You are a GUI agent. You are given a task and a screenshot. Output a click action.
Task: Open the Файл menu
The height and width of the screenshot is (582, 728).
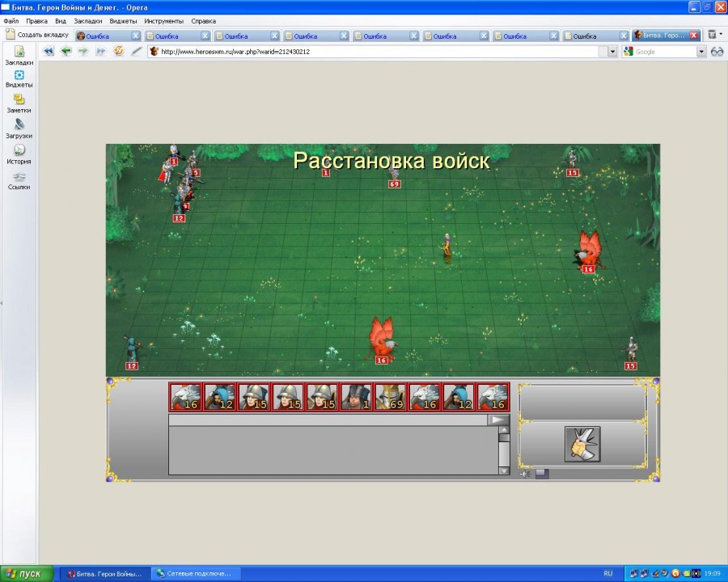(x=11, y=21)
